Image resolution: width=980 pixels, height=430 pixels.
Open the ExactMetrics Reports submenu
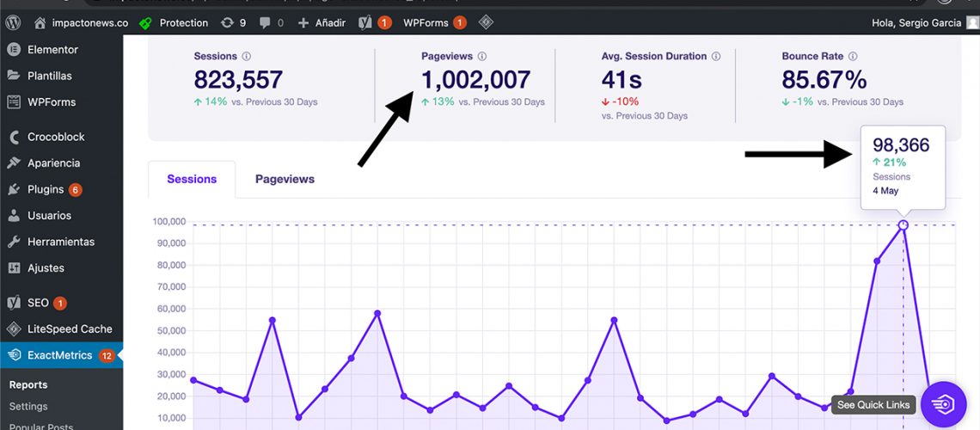(28, 385)
